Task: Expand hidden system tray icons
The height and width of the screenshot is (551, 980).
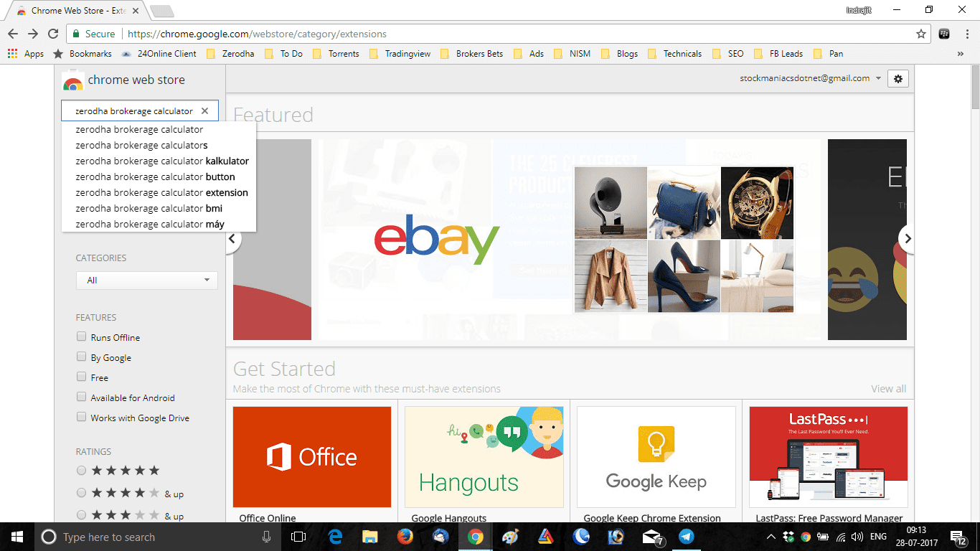Action: pos(771,537)
